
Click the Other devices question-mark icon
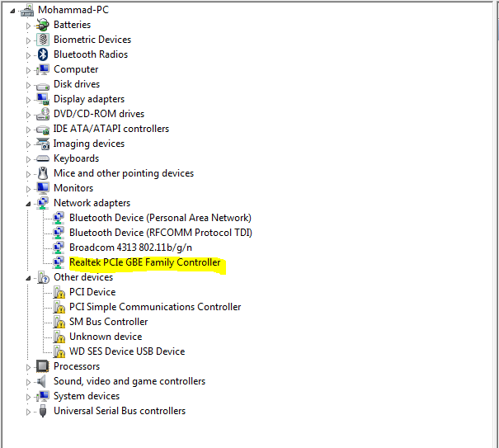(x=43, y=277)
